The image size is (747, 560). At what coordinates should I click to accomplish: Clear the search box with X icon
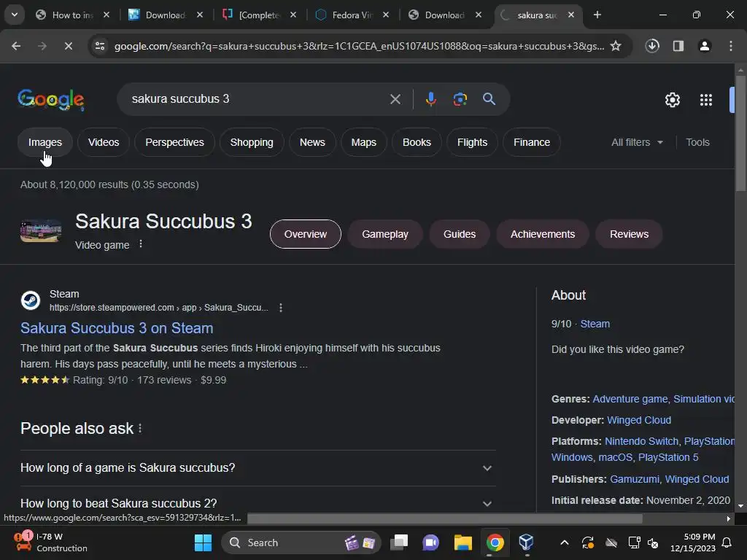pos(395,99)
